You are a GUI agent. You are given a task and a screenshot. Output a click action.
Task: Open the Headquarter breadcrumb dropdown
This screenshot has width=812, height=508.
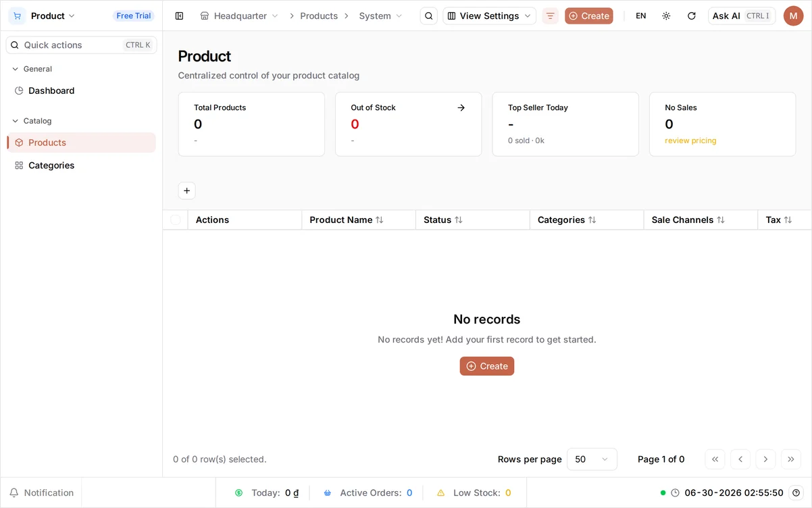click(x=240, y=16)
